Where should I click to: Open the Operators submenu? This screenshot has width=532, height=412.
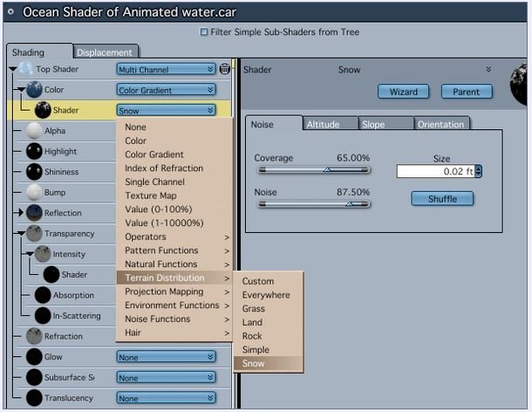click(174, 237)
